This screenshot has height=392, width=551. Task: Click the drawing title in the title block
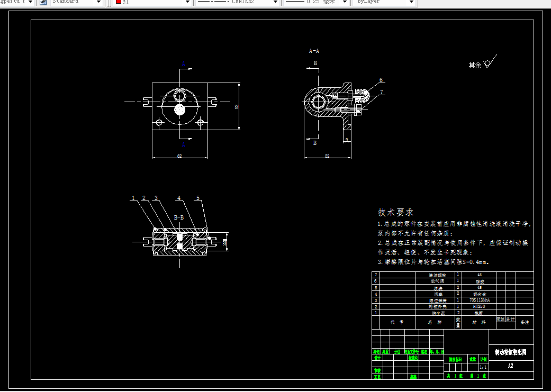click(511, 352)
